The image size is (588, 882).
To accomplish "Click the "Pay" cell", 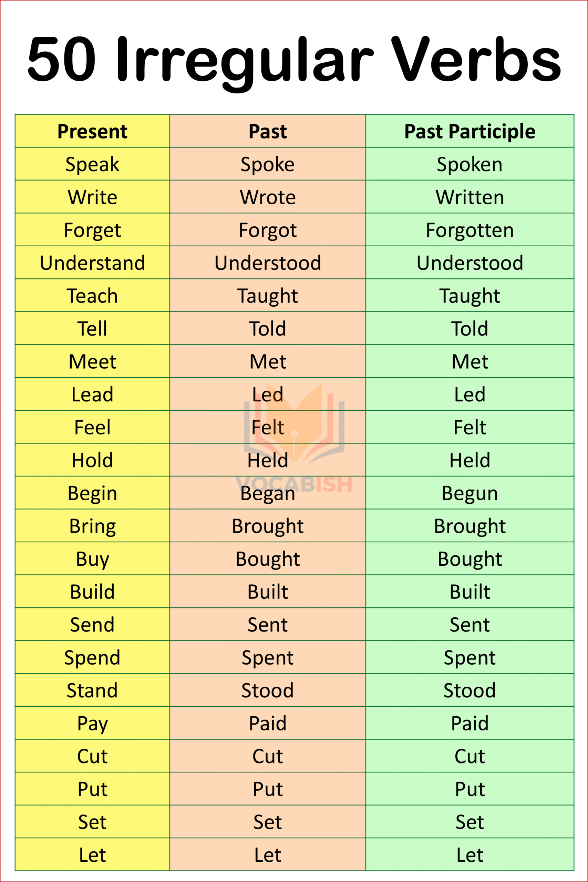I will (x=92, y=724).
